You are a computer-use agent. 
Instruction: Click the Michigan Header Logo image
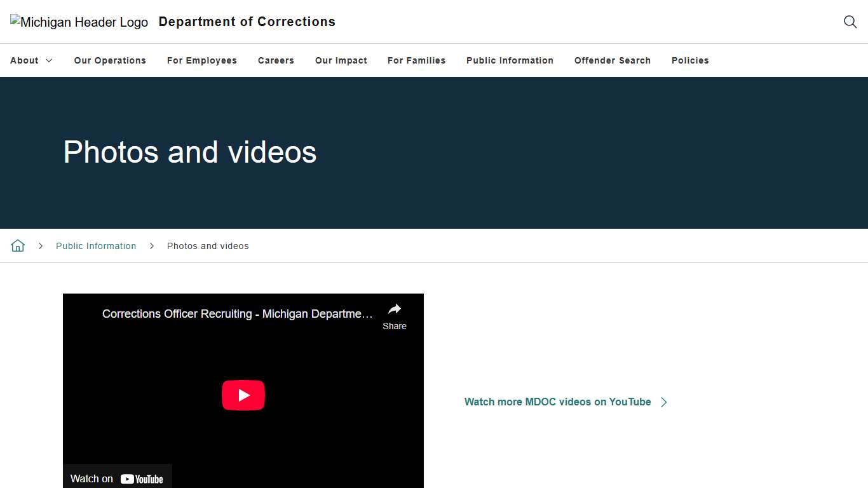pyautogui.click(x=79, y=22)
